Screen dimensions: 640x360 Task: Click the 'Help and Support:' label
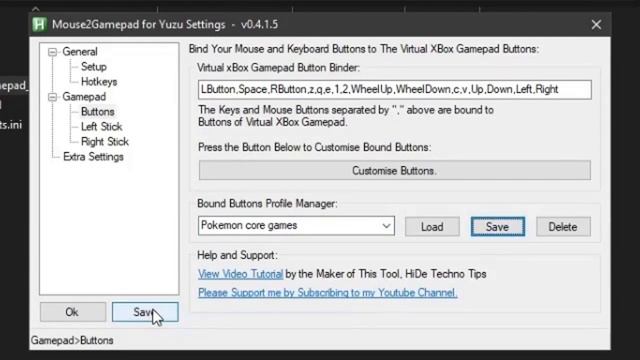(237, 255)
